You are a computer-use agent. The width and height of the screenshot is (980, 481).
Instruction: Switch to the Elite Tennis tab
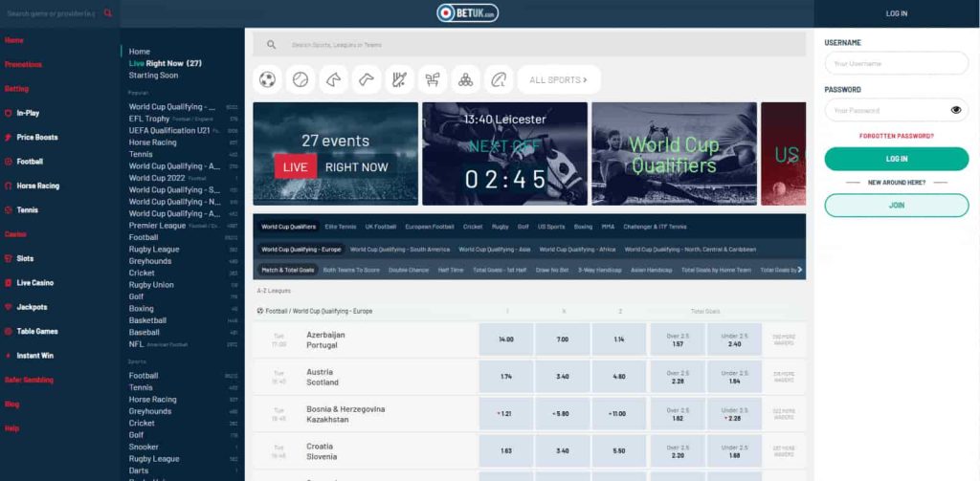pyautogui.click(x=341, y=227)
